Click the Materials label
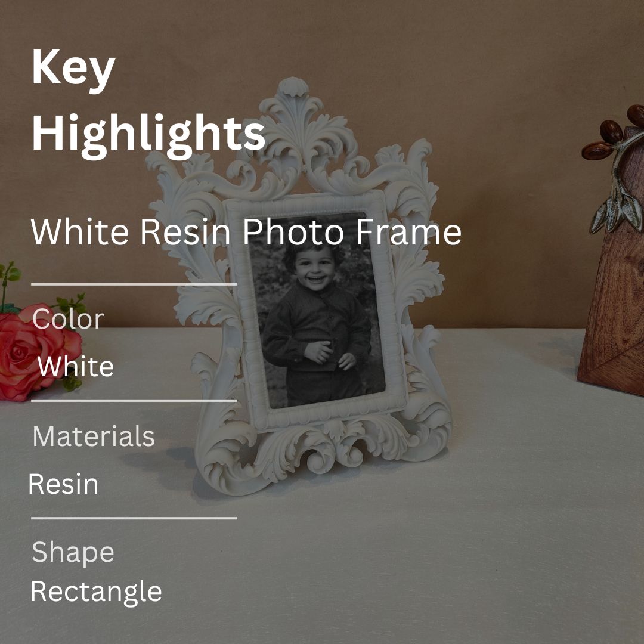This screenshot has height=644, width=644. pos(94,436)
